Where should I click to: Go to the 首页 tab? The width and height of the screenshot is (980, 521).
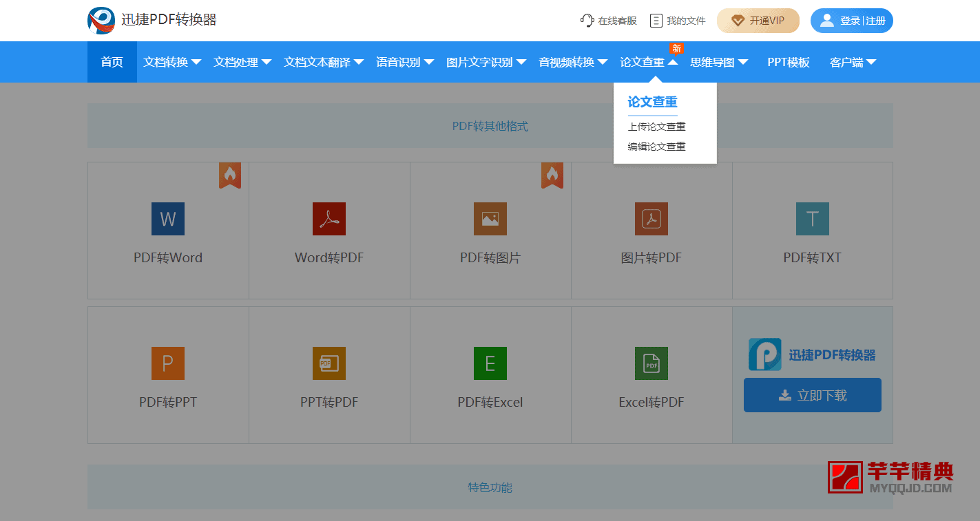click(x=112, y=62)
